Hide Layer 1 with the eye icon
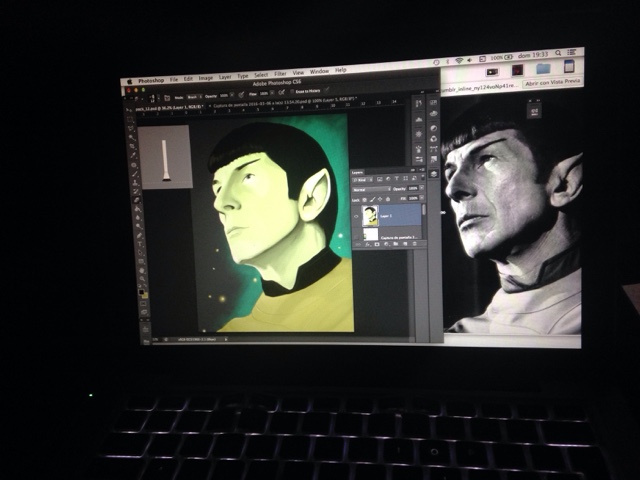This screenshot has width=640, height=480. click(356, 216)
